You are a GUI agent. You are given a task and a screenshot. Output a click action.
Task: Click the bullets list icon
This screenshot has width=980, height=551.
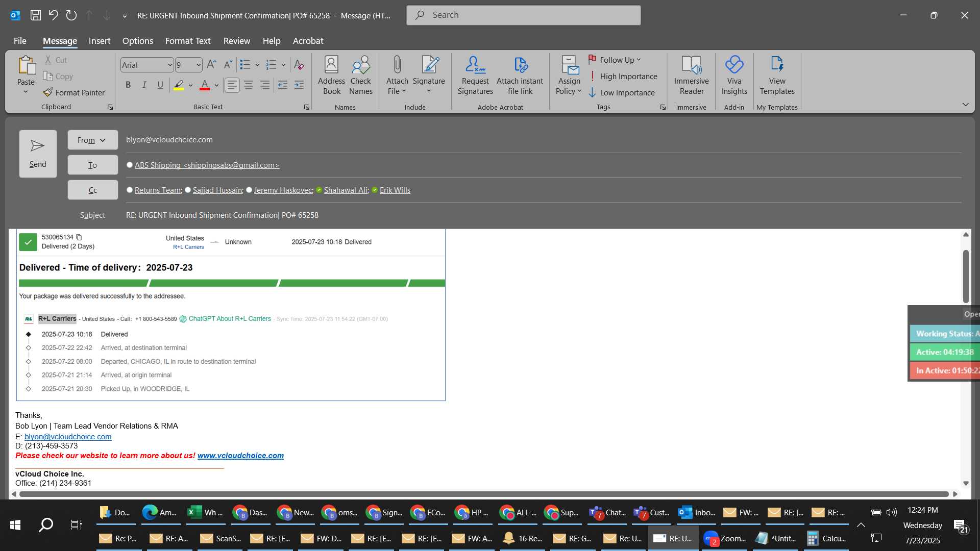246,65
